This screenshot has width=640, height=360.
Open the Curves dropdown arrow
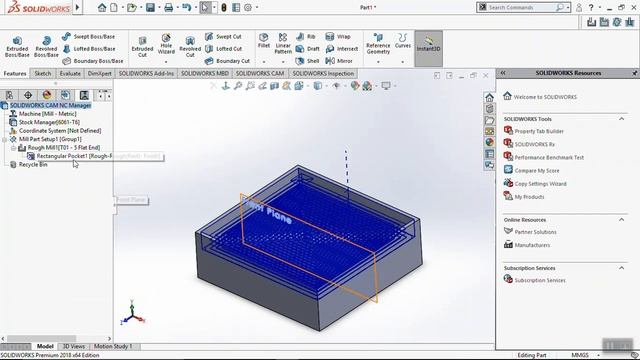(x=402, y=62)
